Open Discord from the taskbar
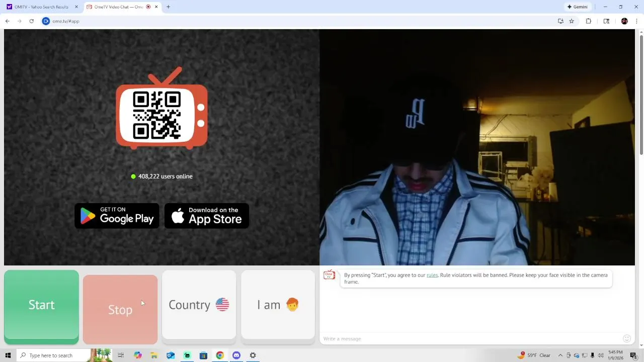This screenshot has width=644, height=362. click(236, 355)
